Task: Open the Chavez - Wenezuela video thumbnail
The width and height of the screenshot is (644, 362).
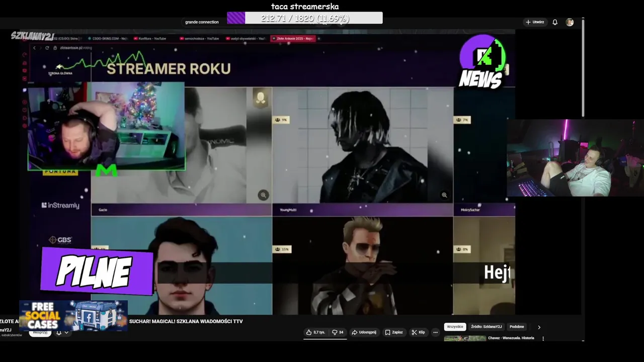Action: 465,338
